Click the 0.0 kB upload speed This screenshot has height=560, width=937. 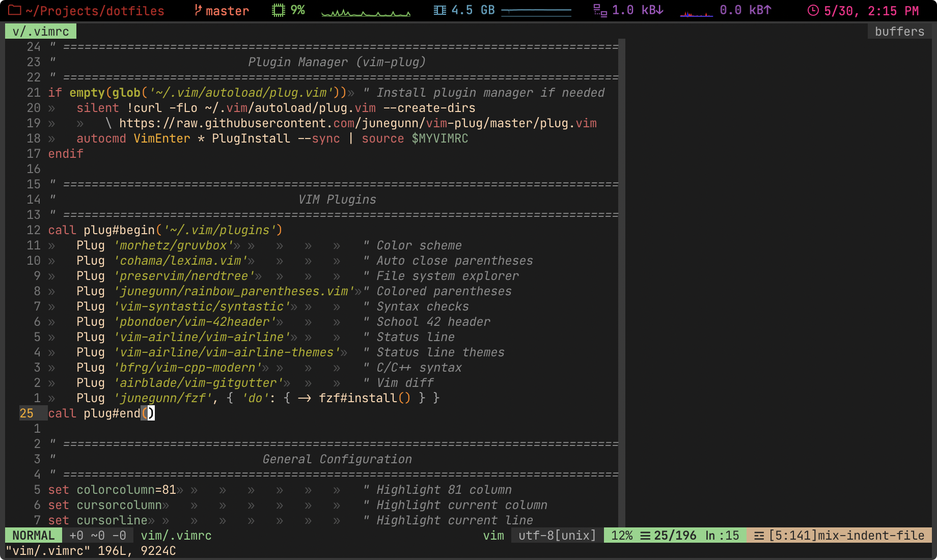[x=746, y=10]
